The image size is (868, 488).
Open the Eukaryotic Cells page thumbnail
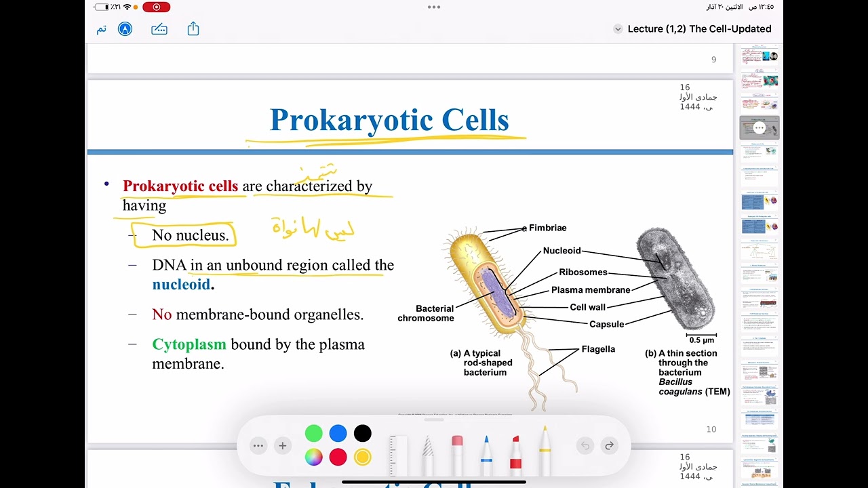759,152
